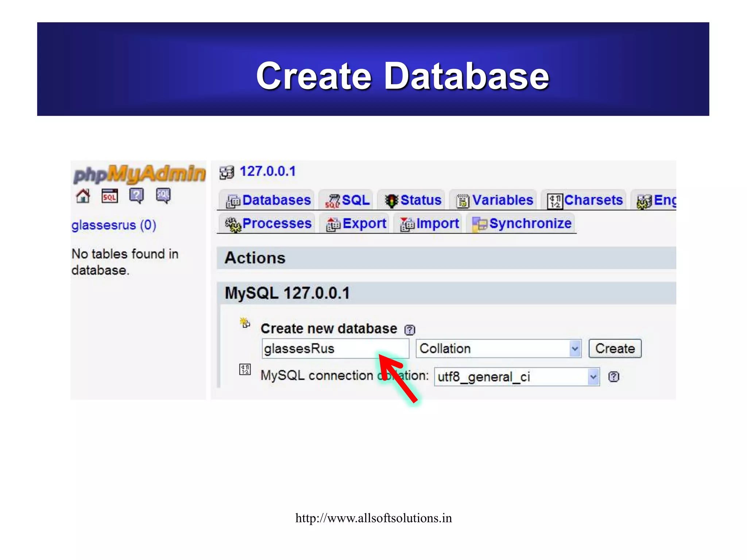
Task: Click the server icon beside 127.0.0.1
Action: coord(227,172)
